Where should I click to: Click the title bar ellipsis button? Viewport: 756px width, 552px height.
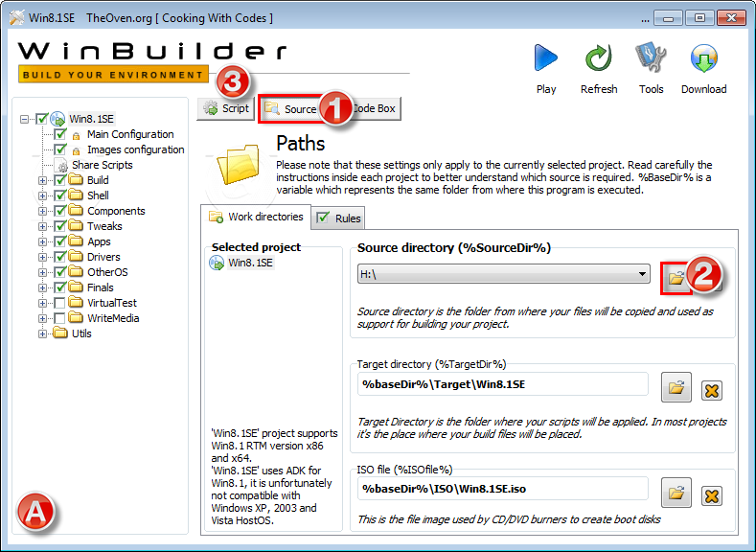[x=645, y=20]
